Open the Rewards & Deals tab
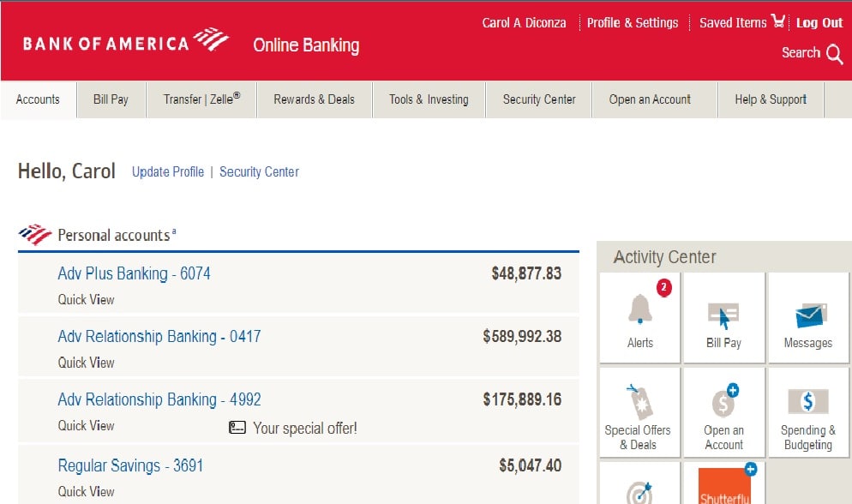Viewport: 852px width, 504px height. [314, 99]
